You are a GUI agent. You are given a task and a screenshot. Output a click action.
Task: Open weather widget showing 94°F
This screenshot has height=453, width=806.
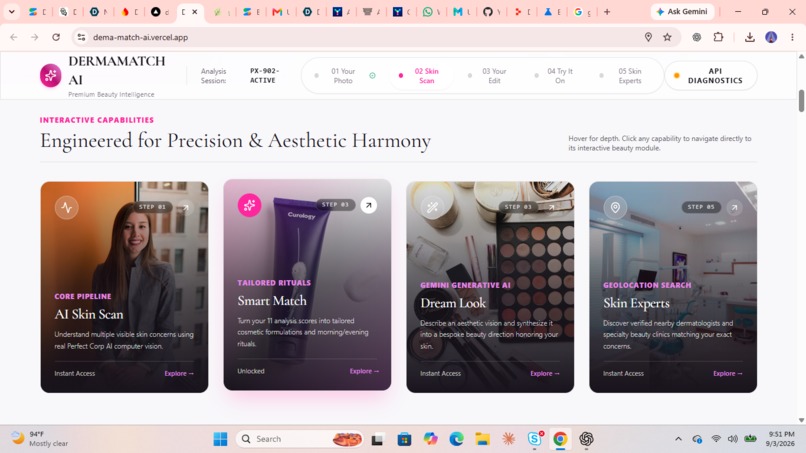point(40,439)
